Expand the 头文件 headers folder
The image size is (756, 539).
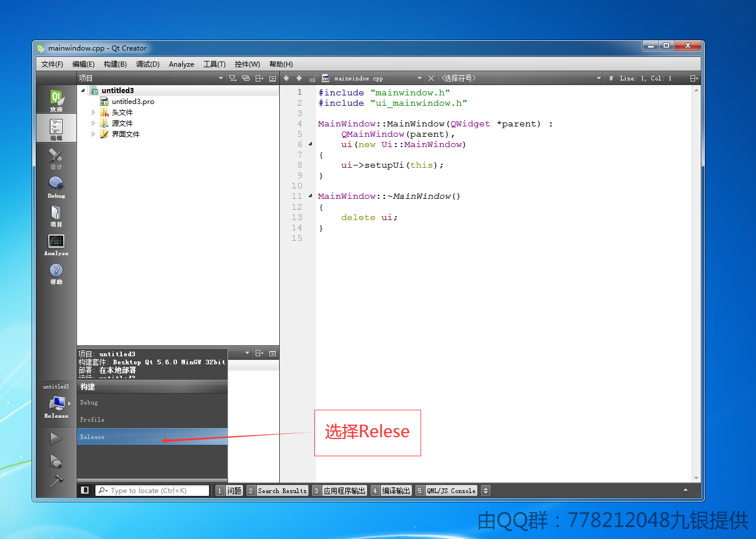coord(94,113)
